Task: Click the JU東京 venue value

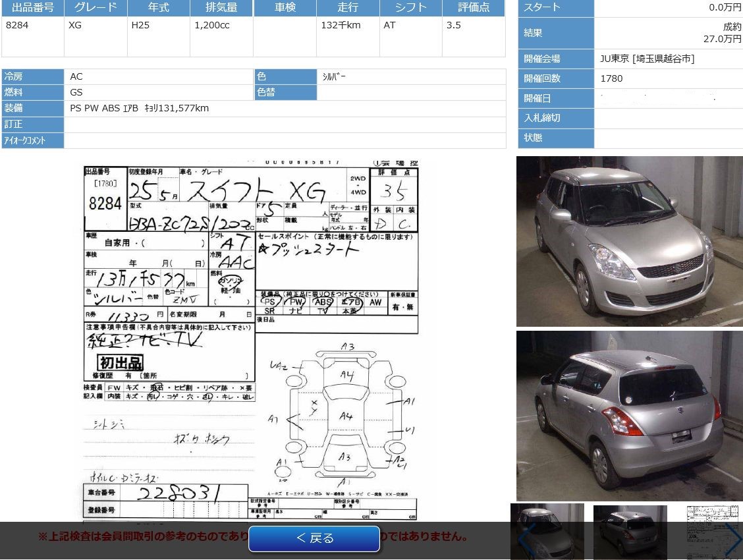Action: (x=647, y=59)
